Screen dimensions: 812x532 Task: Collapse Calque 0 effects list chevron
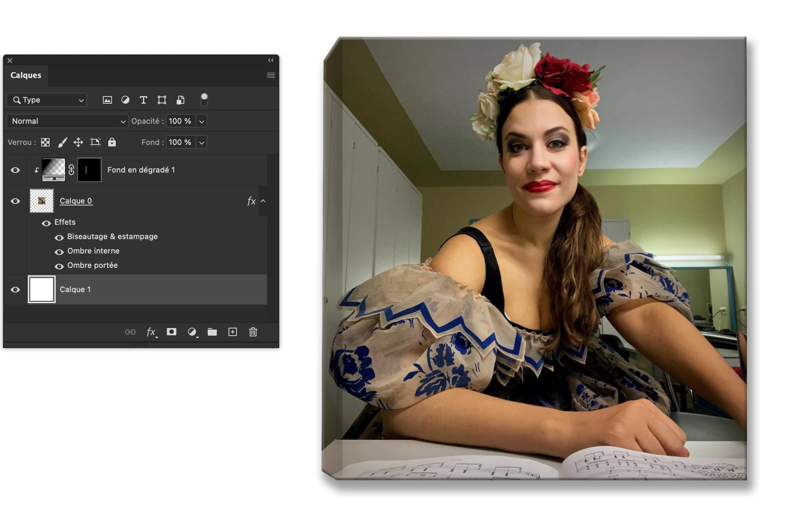coord(263,201)
